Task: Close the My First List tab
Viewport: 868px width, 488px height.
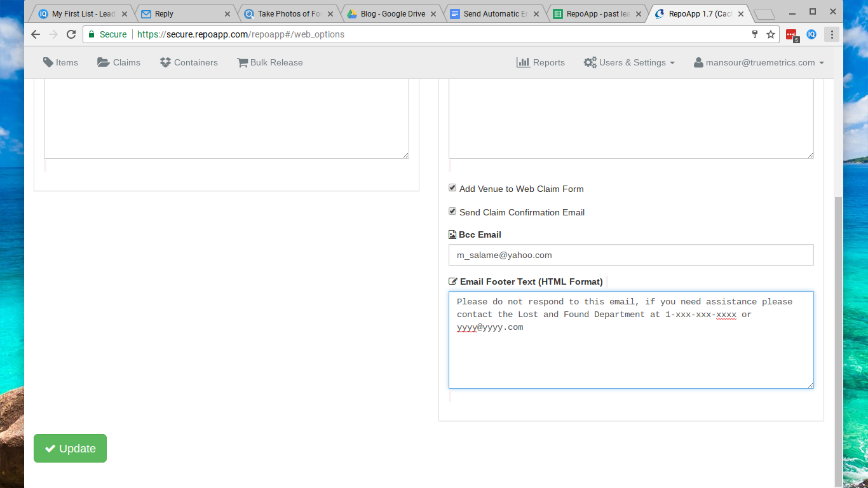Action: tap(125, 13)
